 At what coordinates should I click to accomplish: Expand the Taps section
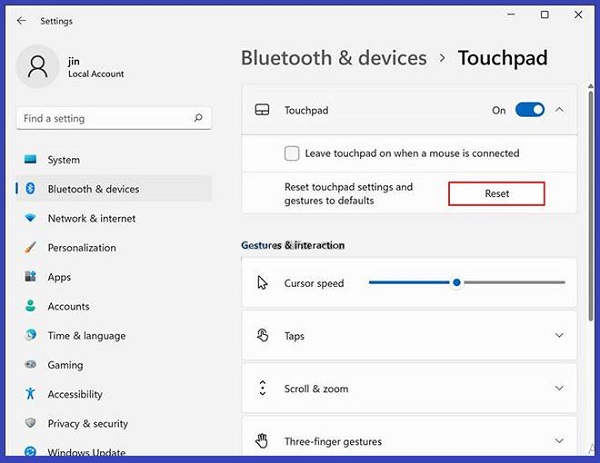pyautogui.click(x=558, y=336)
